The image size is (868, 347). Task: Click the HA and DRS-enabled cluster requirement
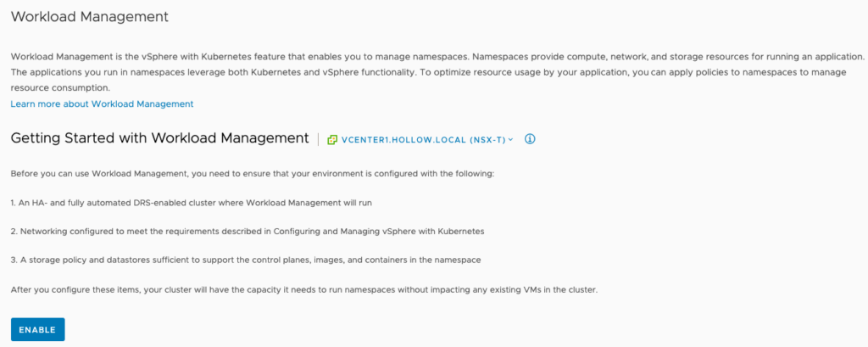pyautogui.click(x=192, y=203)
